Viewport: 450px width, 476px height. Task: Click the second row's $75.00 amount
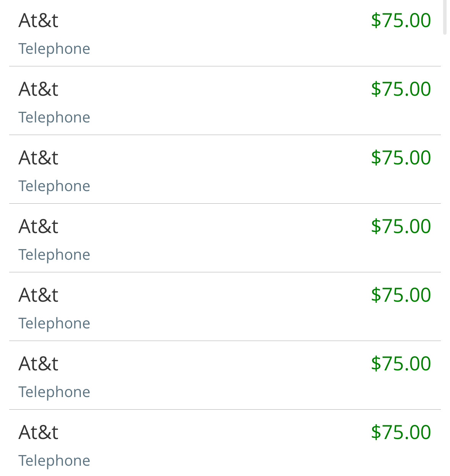[x=401, y=89]
